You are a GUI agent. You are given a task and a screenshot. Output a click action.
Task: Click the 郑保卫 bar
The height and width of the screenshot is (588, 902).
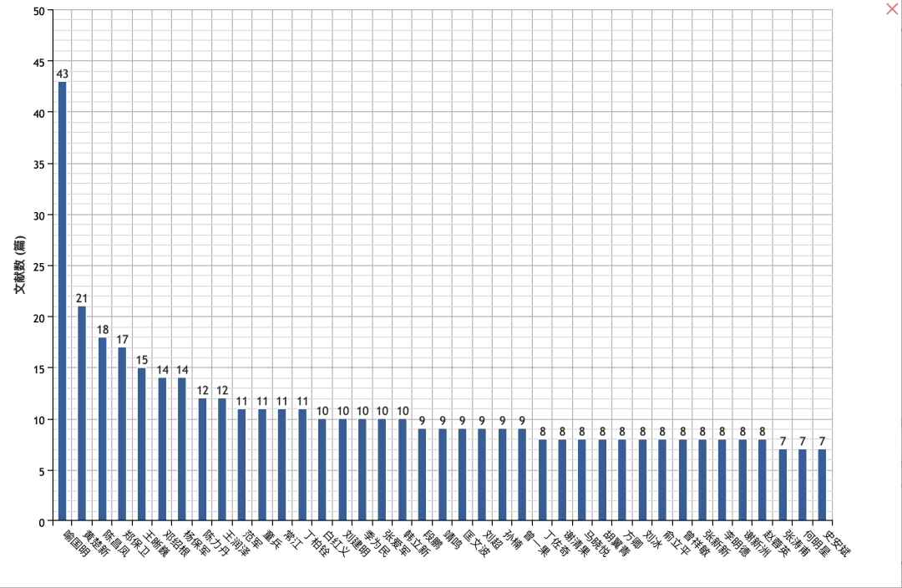[x=122, y=433]
